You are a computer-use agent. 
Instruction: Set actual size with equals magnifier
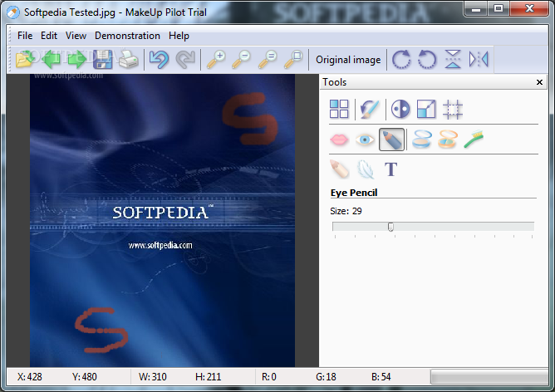point(268,59)
